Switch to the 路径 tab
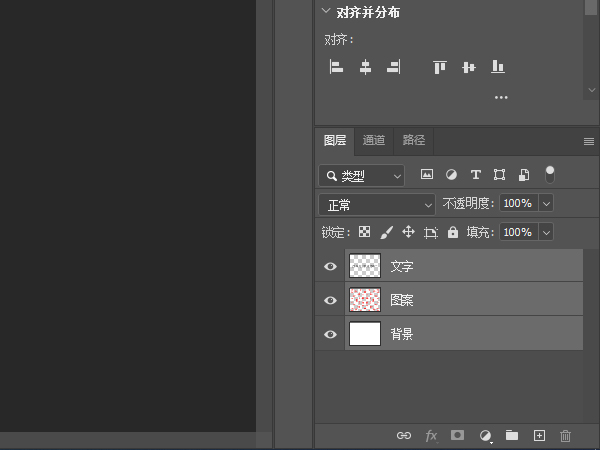This screenshot has width=600, height=450. (413, 140)
